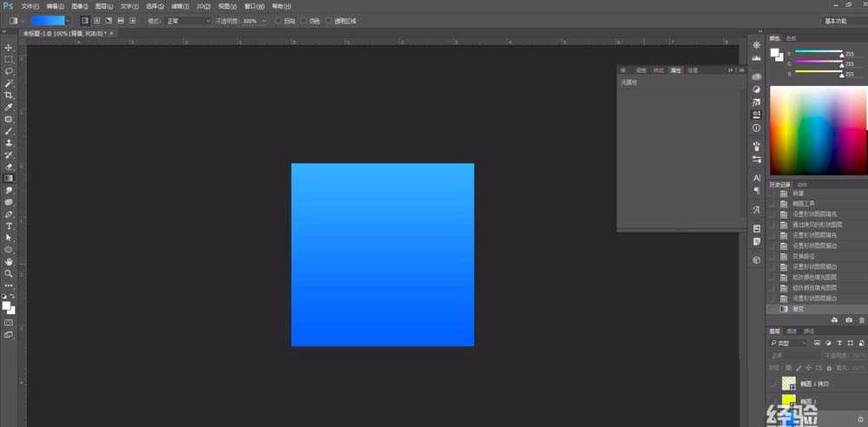Select the Hand tool
This screenshot has width=868, height=427.
pos(9,261)
